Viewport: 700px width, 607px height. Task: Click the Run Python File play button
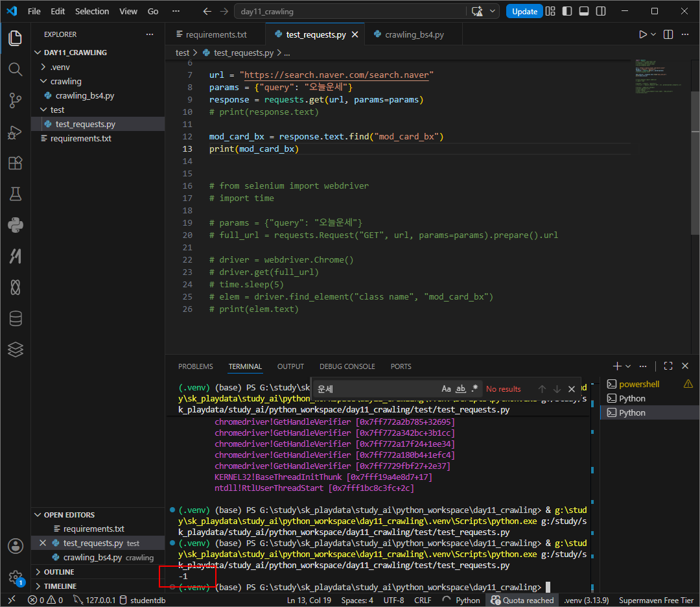pyautogui.click(x=642, y=34)
